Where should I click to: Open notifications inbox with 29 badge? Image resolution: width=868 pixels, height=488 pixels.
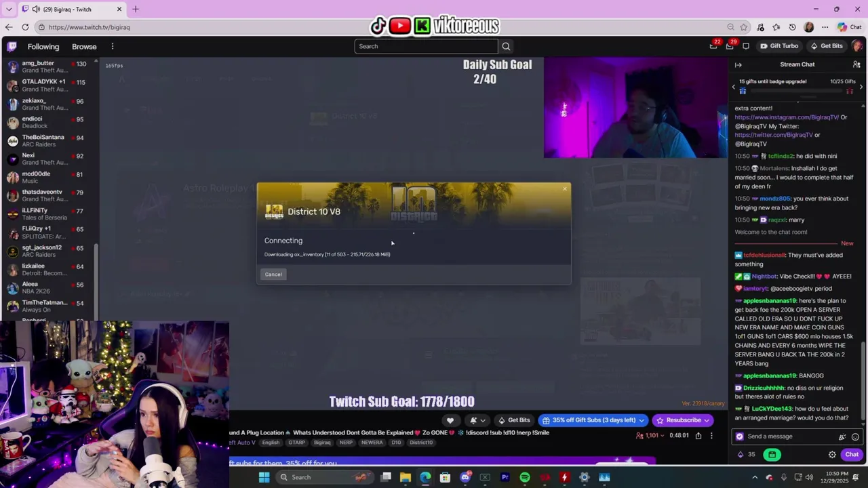click(730, 45)
